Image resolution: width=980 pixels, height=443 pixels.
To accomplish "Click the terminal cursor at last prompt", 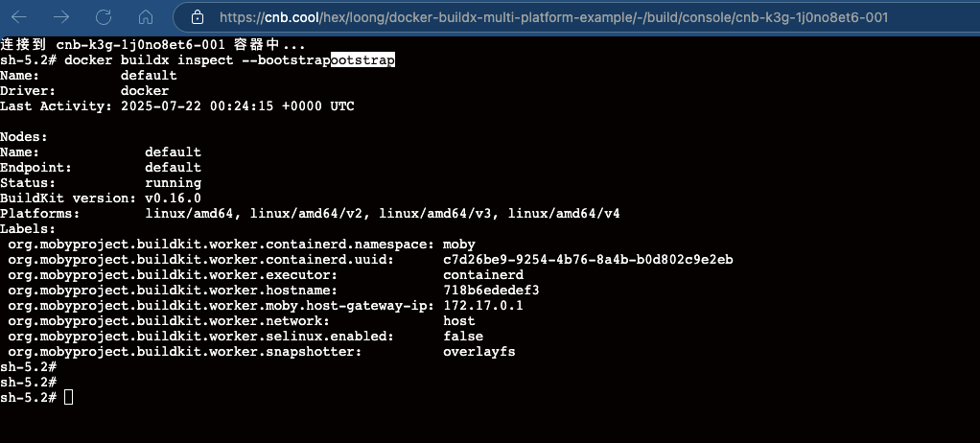I will coord(68,397).
